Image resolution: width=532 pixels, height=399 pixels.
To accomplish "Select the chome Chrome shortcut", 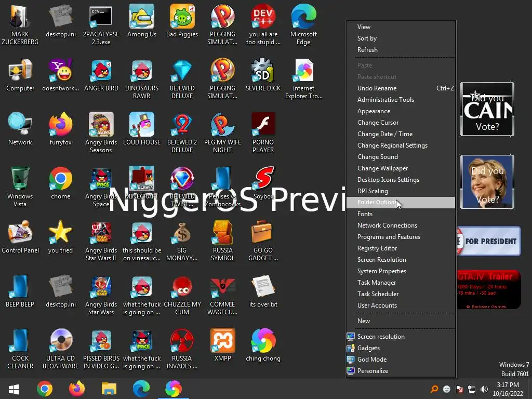I will pyautogui.click(x=61, y=183).
